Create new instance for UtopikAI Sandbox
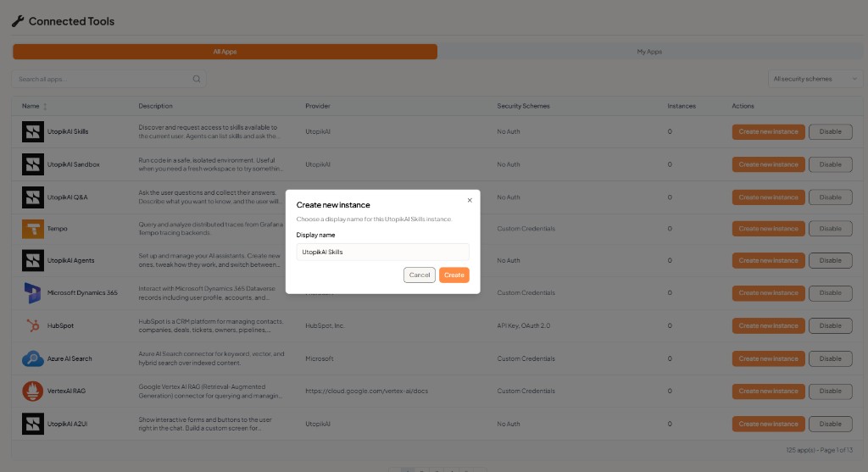 pos(768,164)
